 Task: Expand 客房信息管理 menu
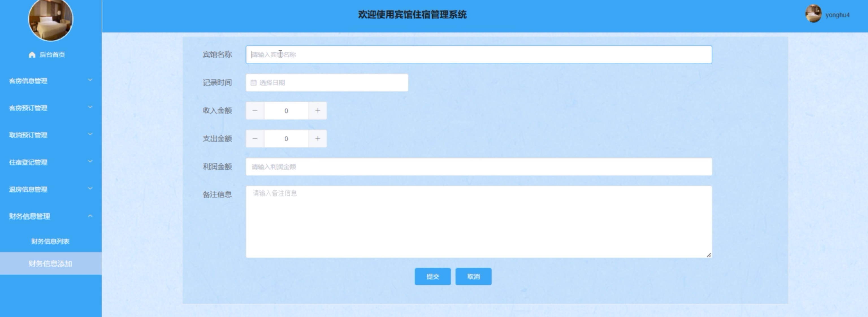pyautogui.click(x=51, y=81)
